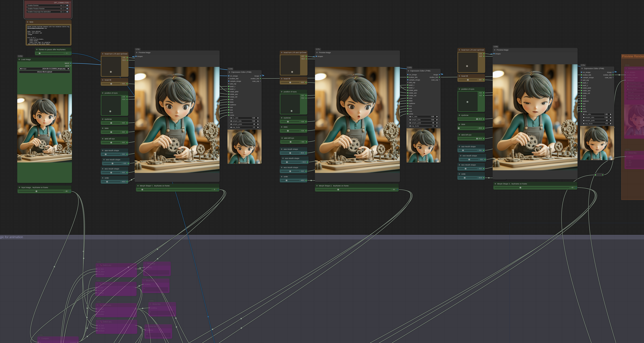Toggle the Enable Render switch

click(x=63, y=5)
